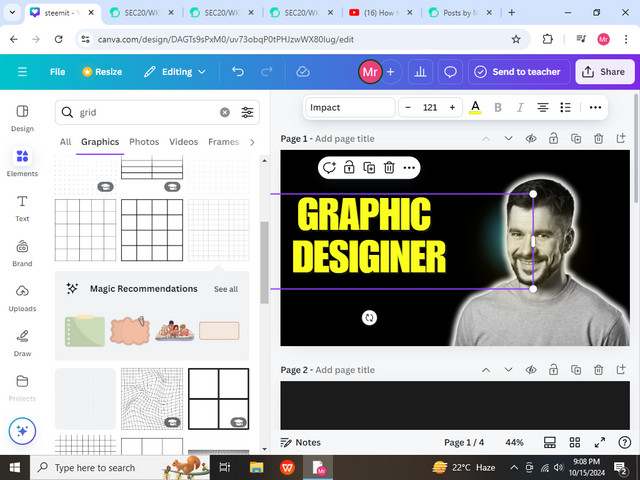Screen dimensions: 640x480
Task: Click Send to teacher button
Action: (519, 72)
